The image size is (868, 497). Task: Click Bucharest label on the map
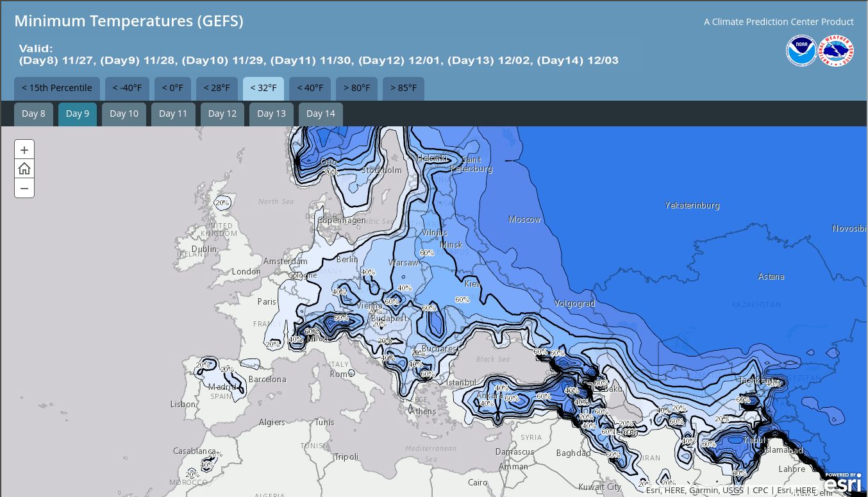point(440,350)
